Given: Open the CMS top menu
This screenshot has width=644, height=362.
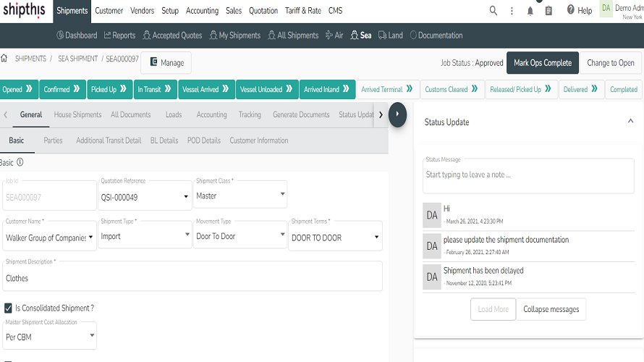Looking at the screenshot, I should pos(335,11).
